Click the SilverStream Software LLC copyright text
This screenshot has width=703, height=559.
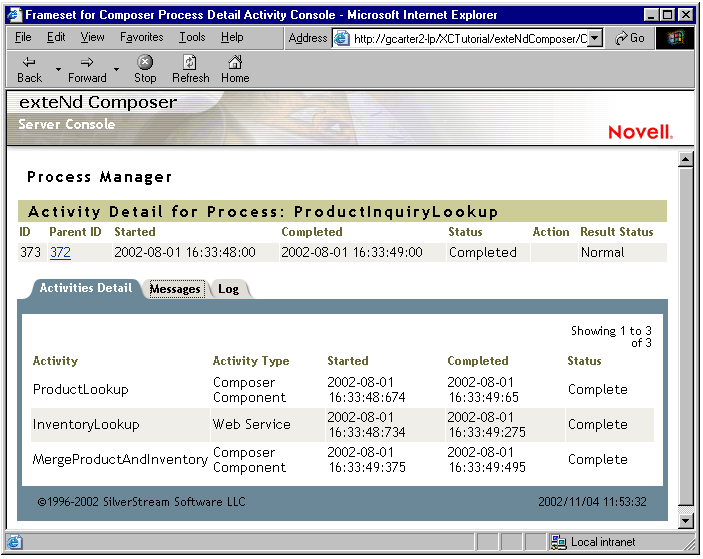tap(142, 502)
